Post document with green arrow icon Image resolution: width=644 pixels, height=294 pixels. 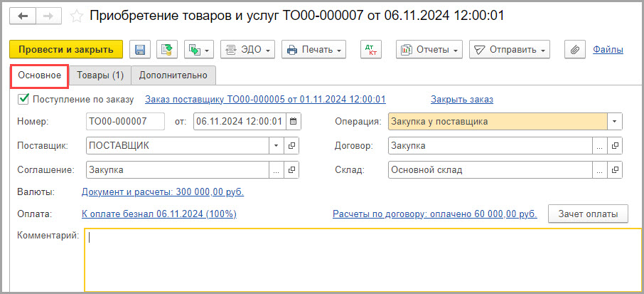click(x=167, y=50)
